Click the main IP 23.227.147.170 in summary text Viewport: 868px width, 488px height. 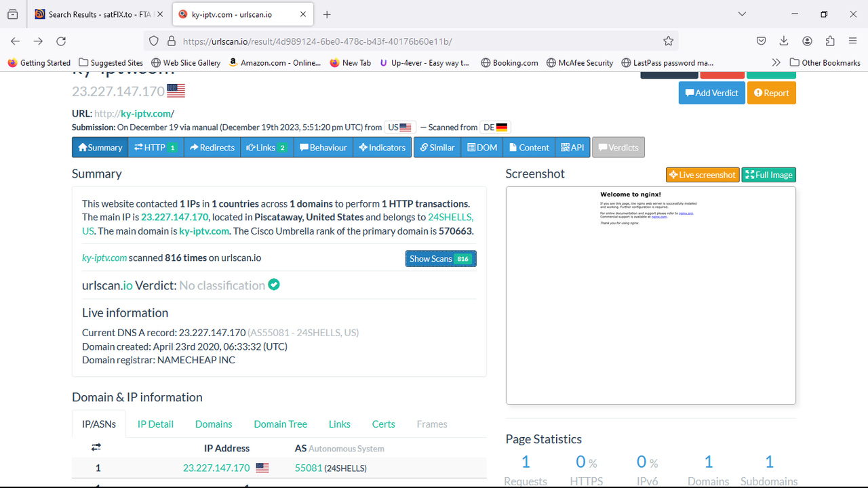pyautogui.click(x=174, y=218)
